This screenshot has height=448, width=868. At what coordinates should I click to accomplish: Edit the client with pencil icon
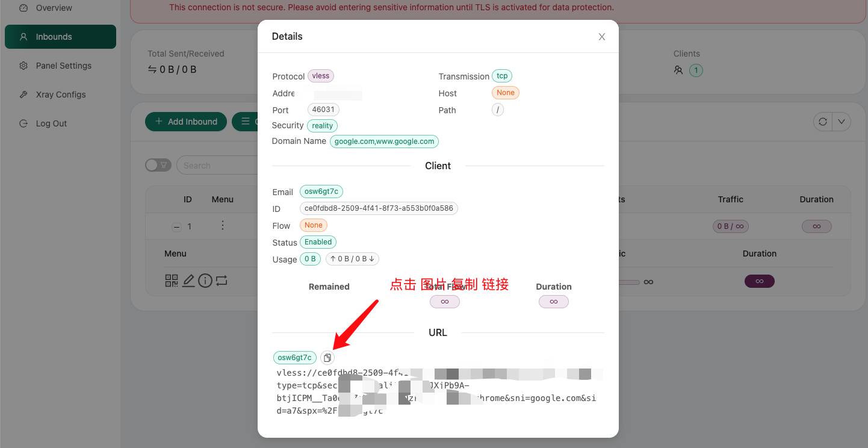click(188, 281)
